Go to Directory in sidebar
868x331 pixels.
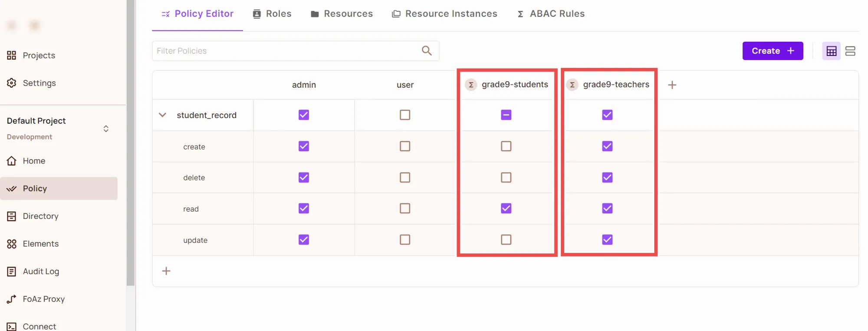[x=40, y=216]
